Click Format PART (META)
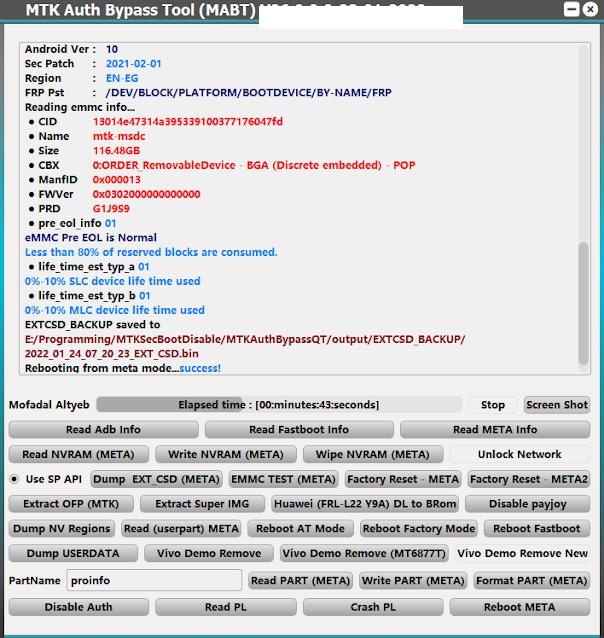 tap(532, 581)
